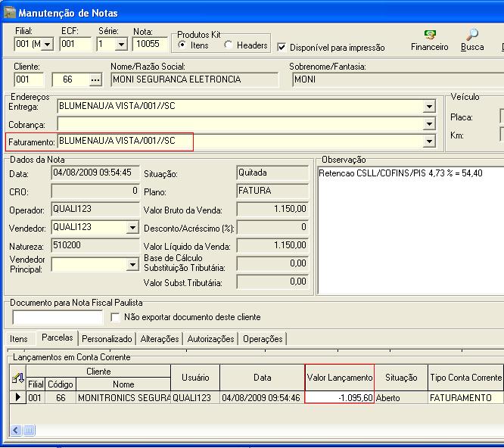This screenshot has height=448, width=504.
Task: Click the Valor Líquido da Venda field
Action: [x=272, y=245]
